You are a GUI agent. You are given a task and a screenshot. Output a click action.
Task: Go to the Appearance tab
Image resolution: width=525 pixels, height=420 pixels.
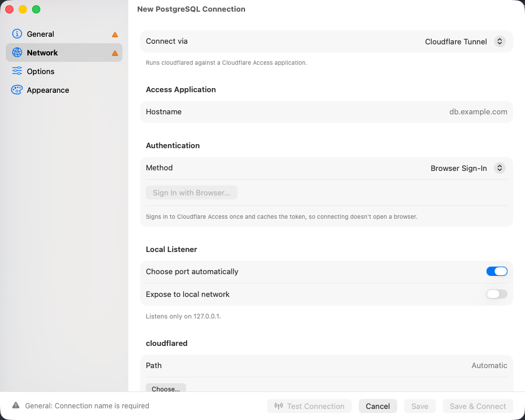pos(64,90)
